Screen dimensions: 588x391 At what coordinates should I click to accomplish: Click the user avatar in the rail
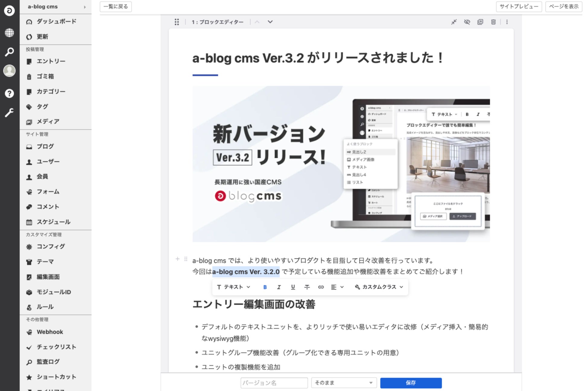[x=9, y=71]
